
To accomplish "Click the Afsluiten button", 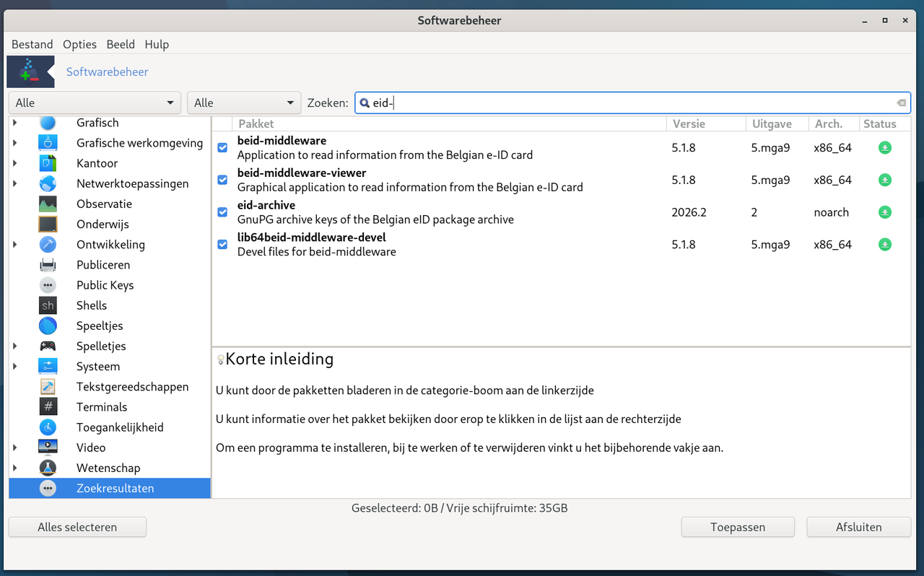I will pos(859,527).
